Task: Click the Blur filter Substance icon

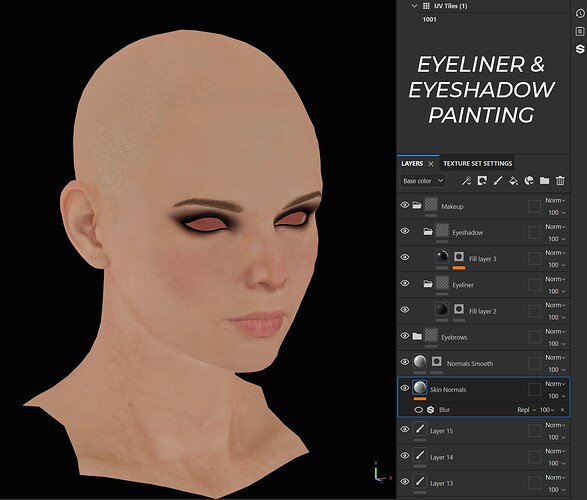Action: pyautogui.click(x=431, y=410)
